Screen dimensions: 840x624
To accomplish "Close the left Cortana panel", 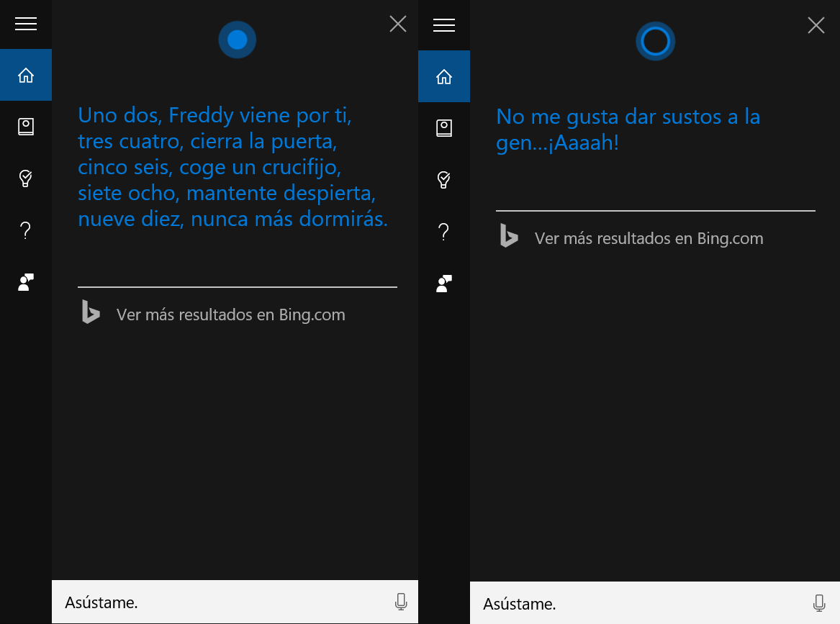I will pyautogui.click(x=398, y=24).
